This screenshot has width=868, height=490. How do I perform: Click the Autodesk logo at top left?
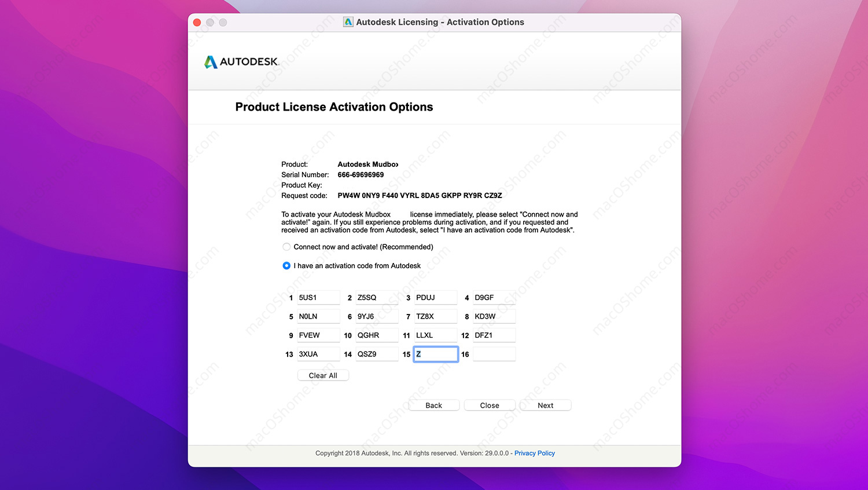tap(241, 62)
